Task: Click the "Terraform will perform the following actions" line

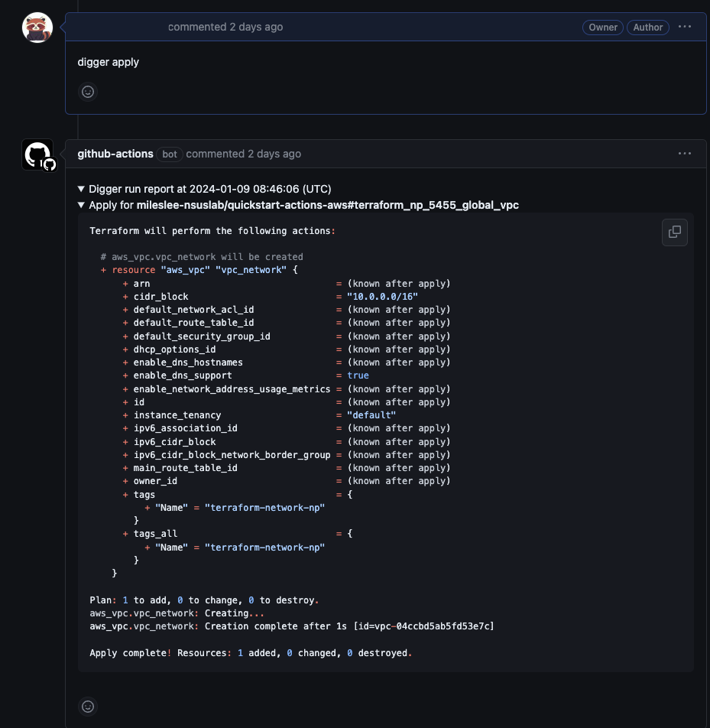Action: click(x=212, y=231)
